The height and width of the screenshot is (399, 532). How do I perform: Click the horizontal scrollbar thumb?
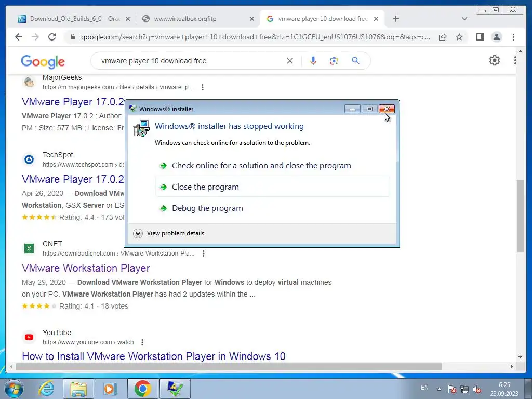[x=229, y=366]
